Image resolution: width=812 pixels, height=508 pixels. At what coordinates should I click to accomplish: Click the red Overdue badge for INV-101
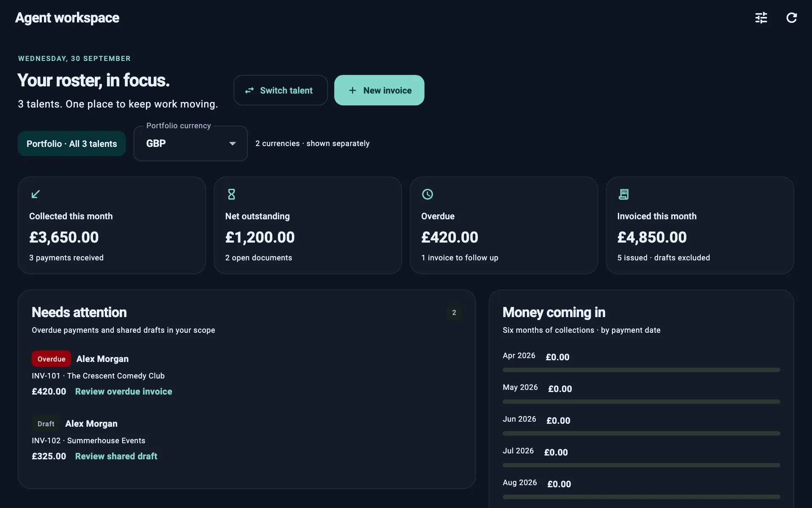coord(51,359)
